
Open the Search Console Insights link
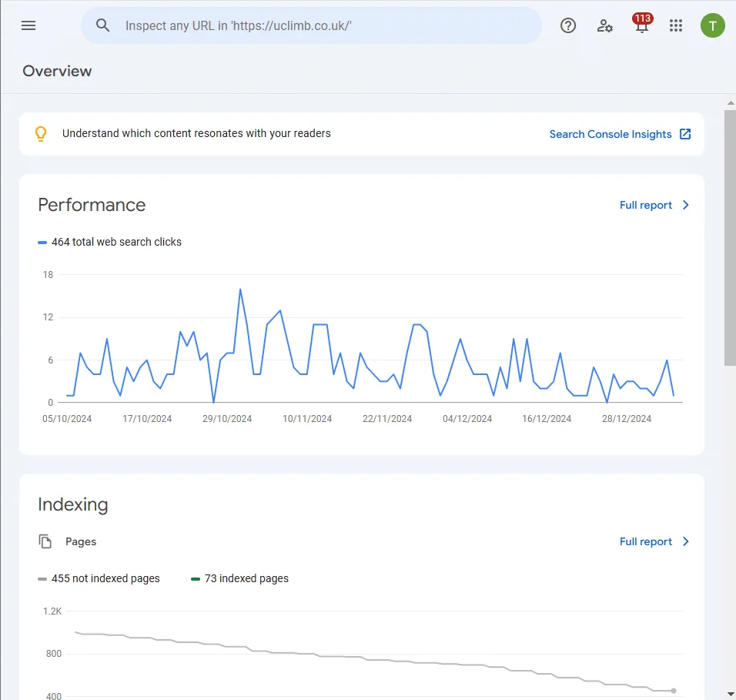611,133
